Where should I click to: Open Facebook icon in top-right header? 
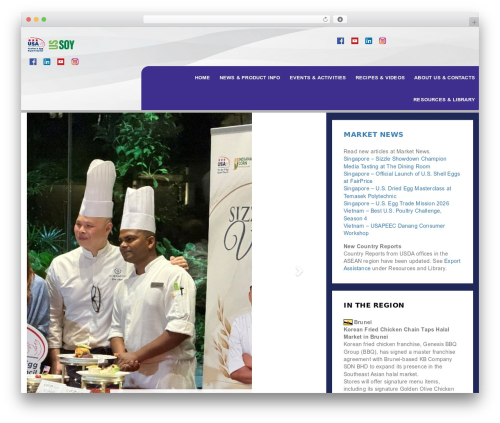(340, 41)
